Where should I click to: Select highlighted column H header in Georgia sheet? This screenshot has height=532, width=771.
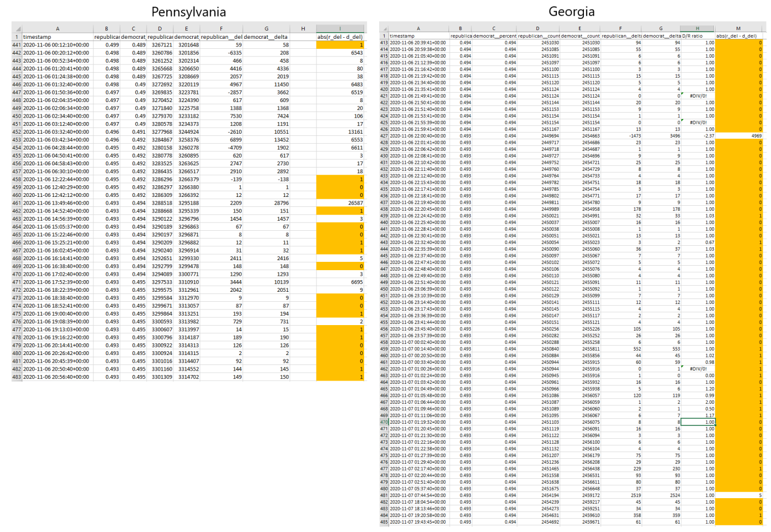pyautogui.click(x=698, y=28)
